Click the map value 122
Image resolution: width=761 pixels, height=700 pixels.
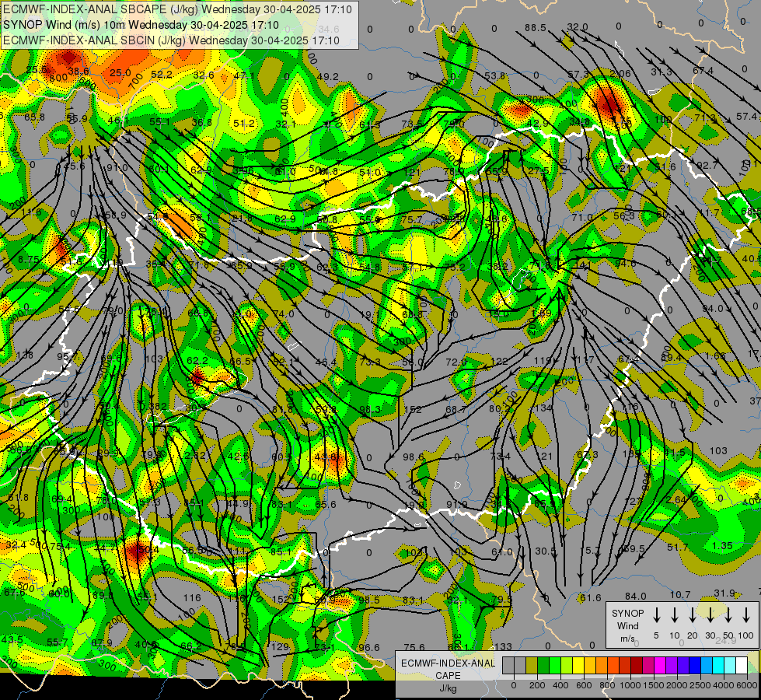tap(499, 361)
